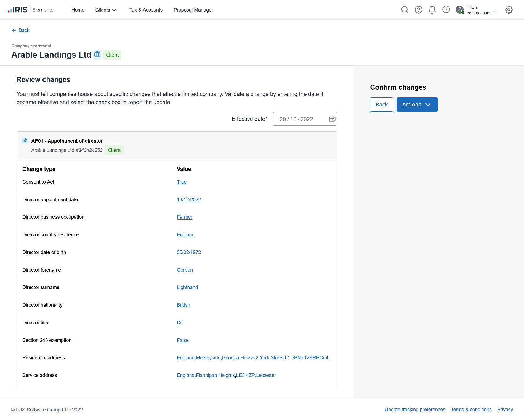Click the briefcase icon beside Arable Landings Ltd

point(97,54)
